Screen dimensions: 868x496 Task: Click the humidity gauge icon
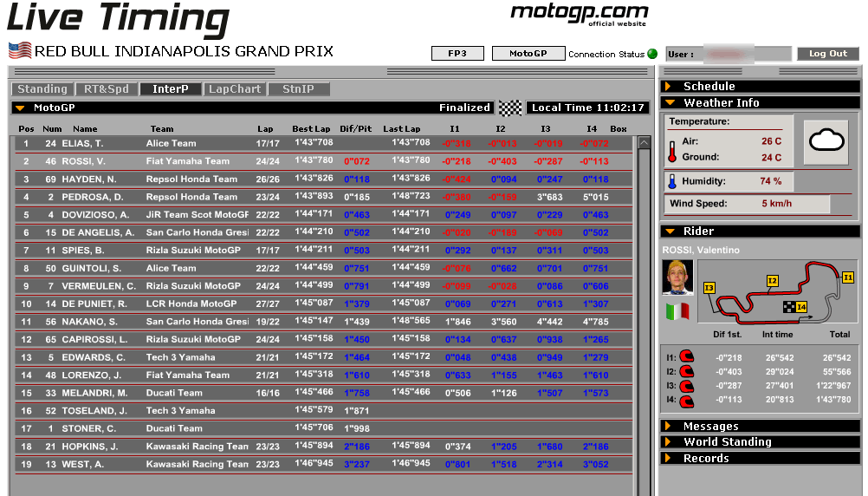pos(672,181)
